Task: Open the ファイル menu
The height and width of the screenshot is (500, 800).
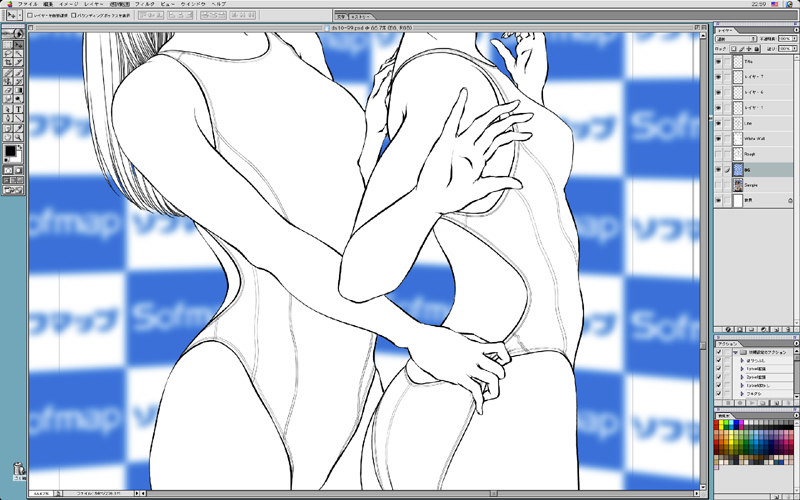Action: 27,4
